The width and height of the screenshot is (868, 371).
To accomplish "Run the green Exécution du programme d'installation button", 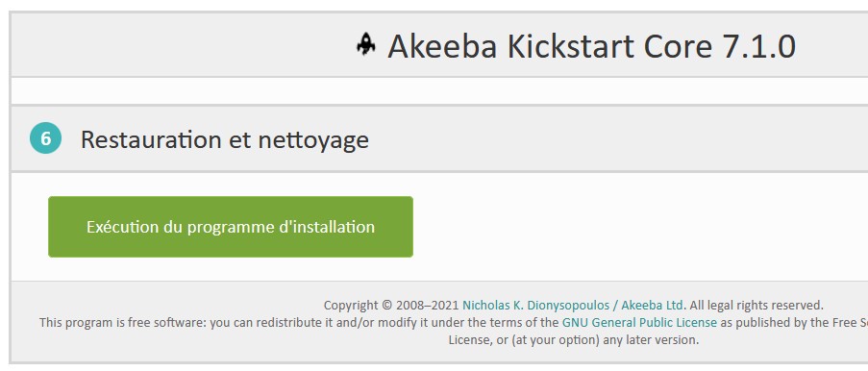I will pos(231,227).
